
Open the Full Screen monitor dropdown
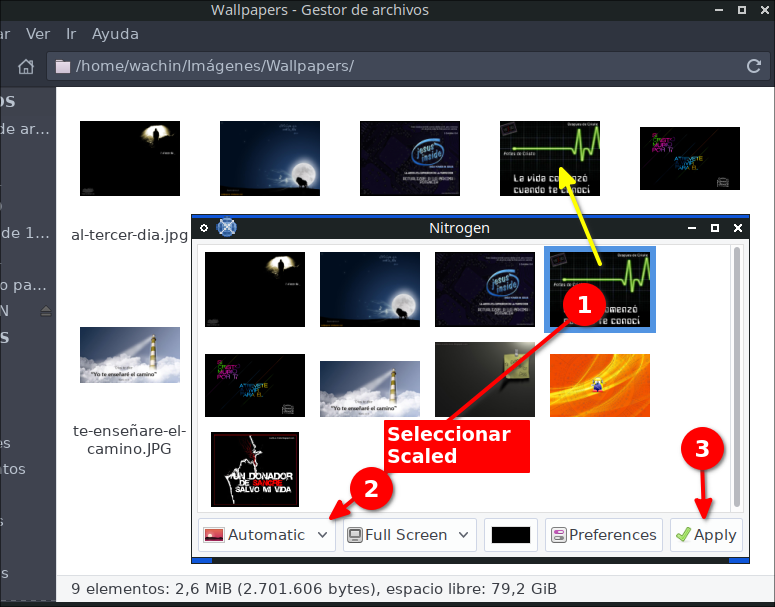click(410, 535)
